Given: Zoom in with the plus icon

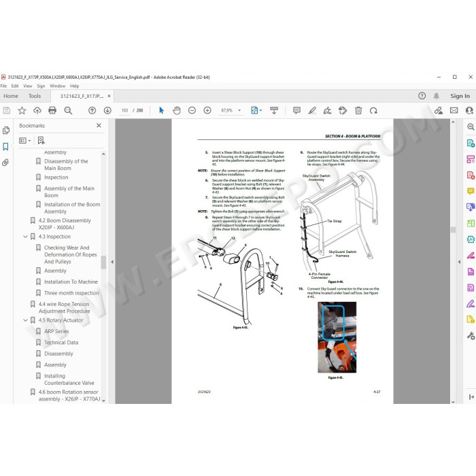Looking at the screenshot, I should [207, 110].
